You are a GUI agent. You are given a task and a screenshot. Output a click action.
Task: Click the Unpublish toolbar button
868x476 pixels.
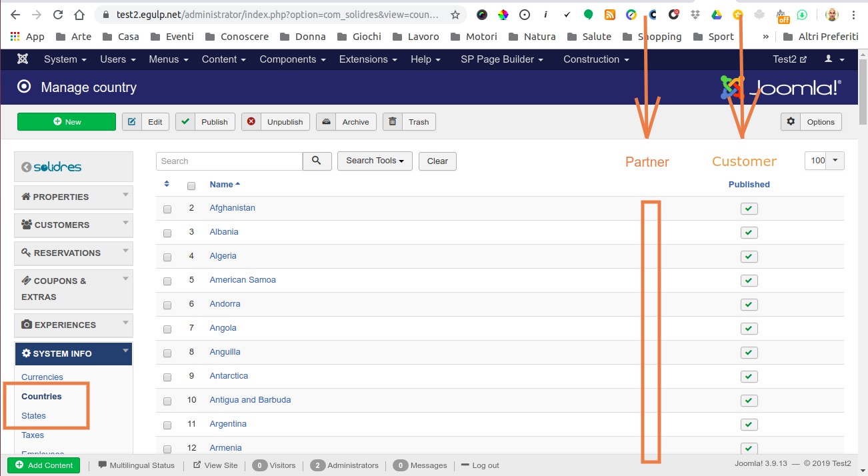click(275, 122)
